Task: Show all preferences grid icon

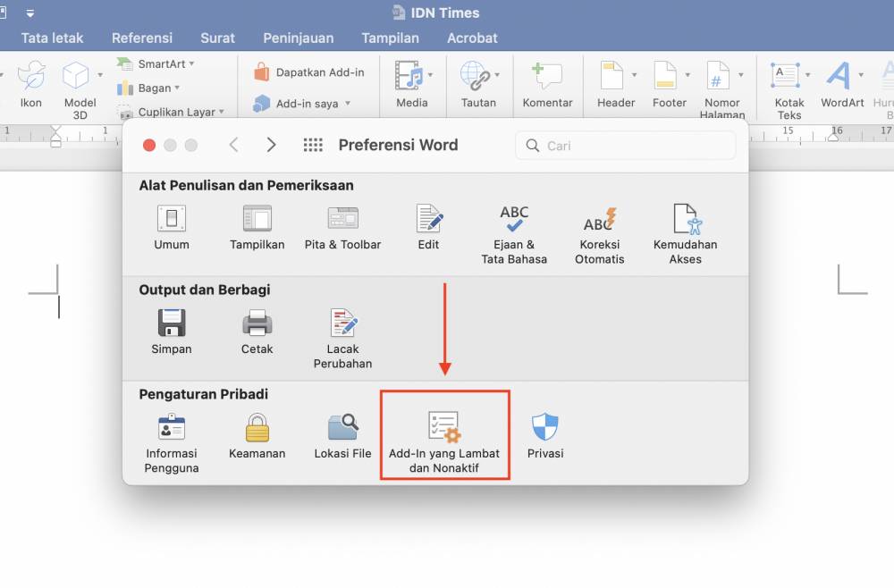Action: click(313, 146)
